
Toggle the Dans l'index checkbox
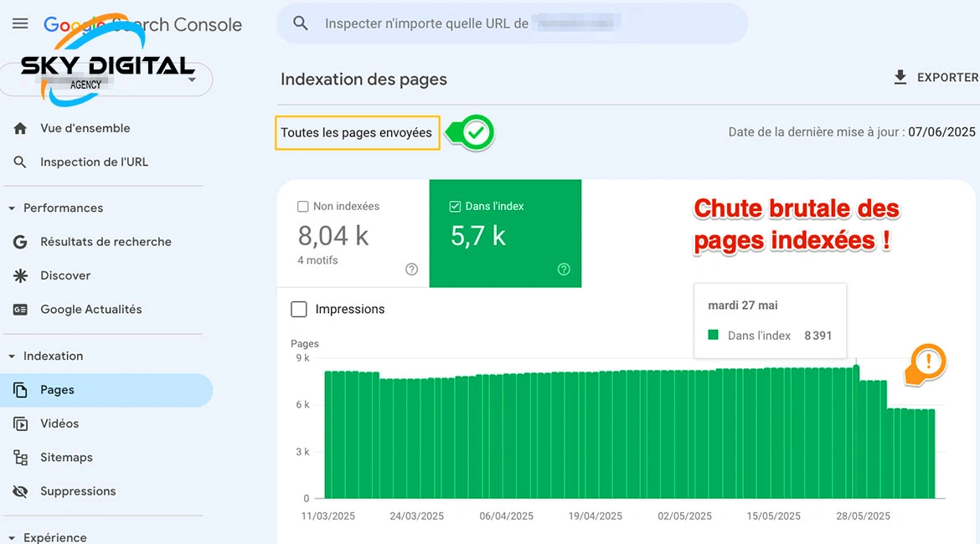pyautogui.click(x=455, y=206)
